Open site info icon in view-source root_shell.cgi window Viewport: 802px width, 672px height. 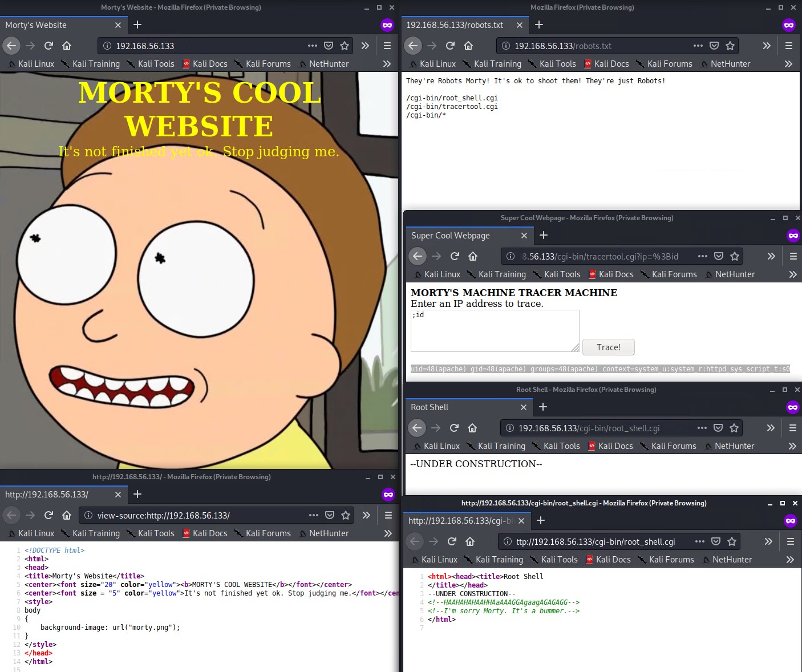pos(507,541)
